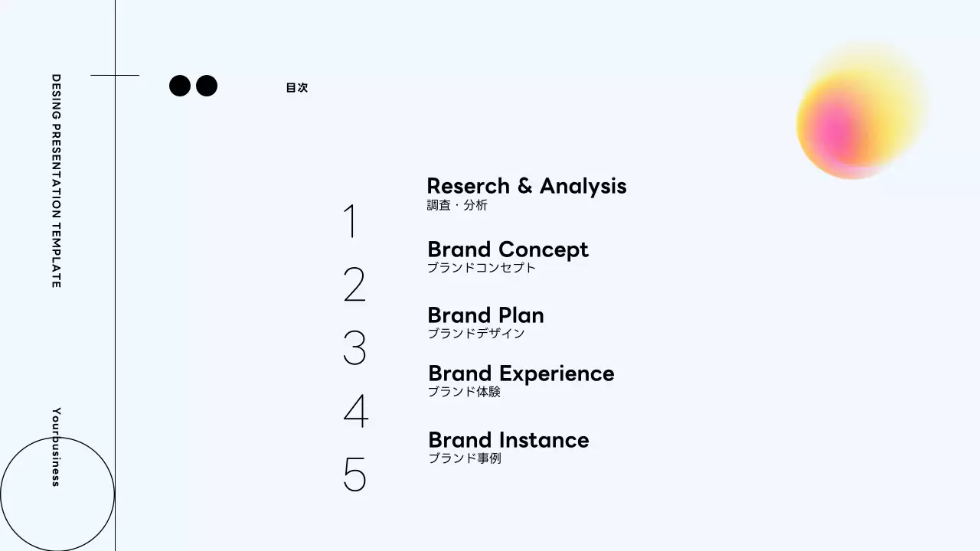
Task: Select the Reserch & Analysis heading
Action: (526, 186)
